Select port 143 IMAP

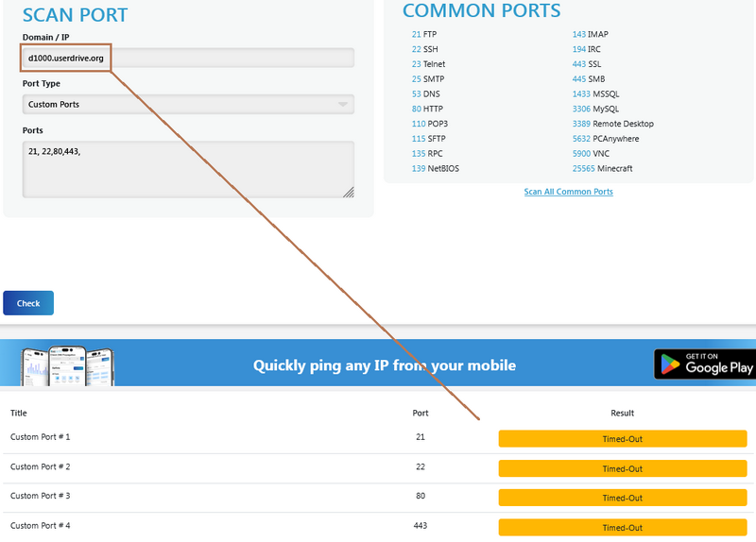(590, 34)
